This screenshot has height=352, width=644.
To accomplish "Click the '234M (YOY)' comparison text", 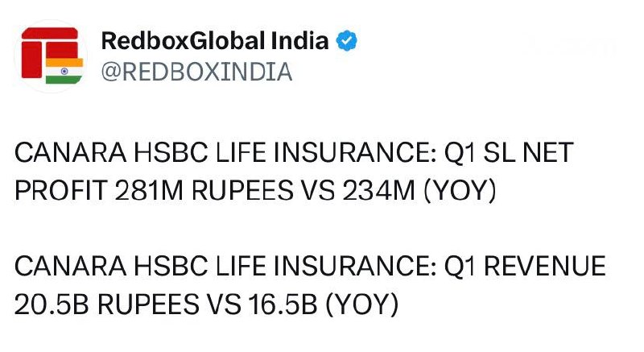I will [x=419, y=191].
